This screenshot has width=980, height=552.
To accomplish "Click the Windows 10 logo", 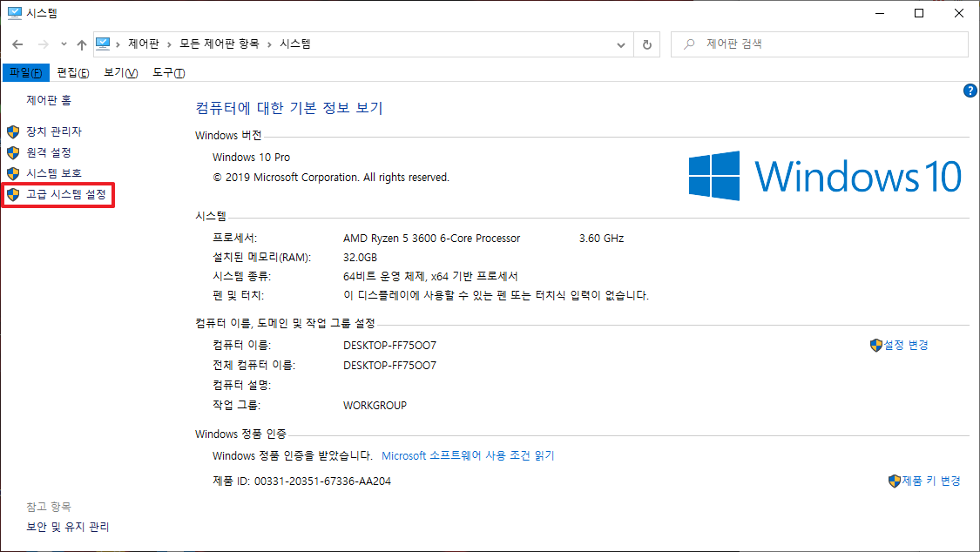I will click(x=825, y=176).
